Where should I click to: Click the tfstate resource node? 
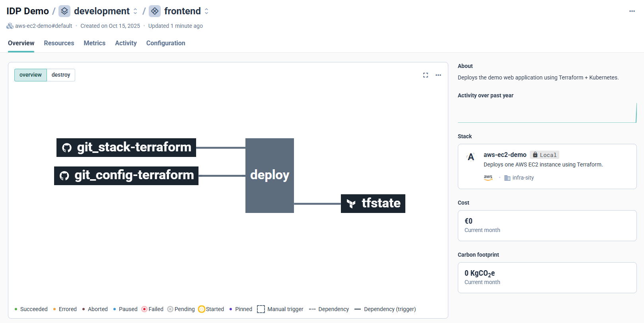tap(373, 203)
